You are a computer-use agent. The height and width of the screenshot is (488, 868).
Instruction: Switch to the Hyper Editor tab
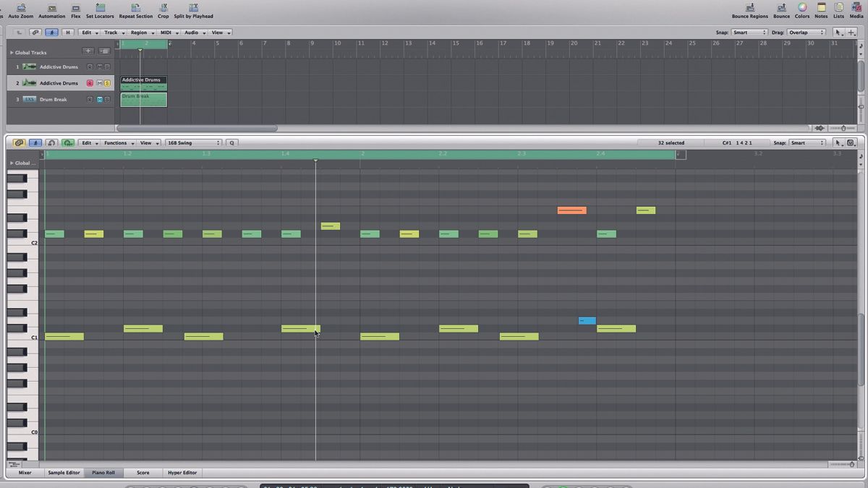182,473
